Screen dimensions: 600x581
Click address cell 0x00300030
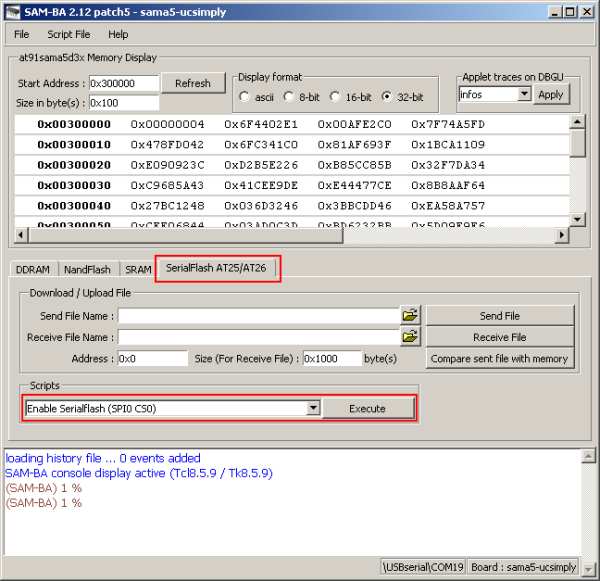pyautogui.click(x=74, y=185)
